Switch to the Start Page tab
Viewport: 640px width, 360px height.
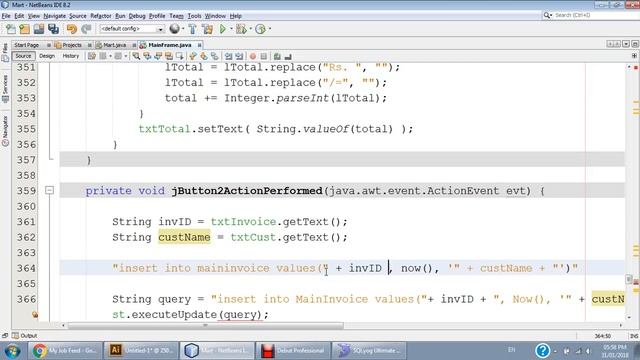point(27,45)
